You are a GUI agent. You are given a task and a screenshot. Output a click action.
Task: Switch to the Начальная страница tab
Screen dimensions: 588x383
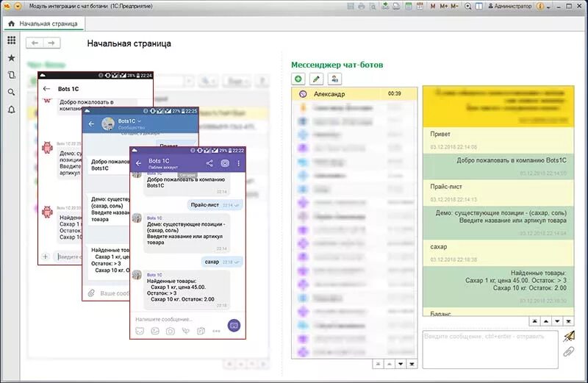[x=44, y=24]
